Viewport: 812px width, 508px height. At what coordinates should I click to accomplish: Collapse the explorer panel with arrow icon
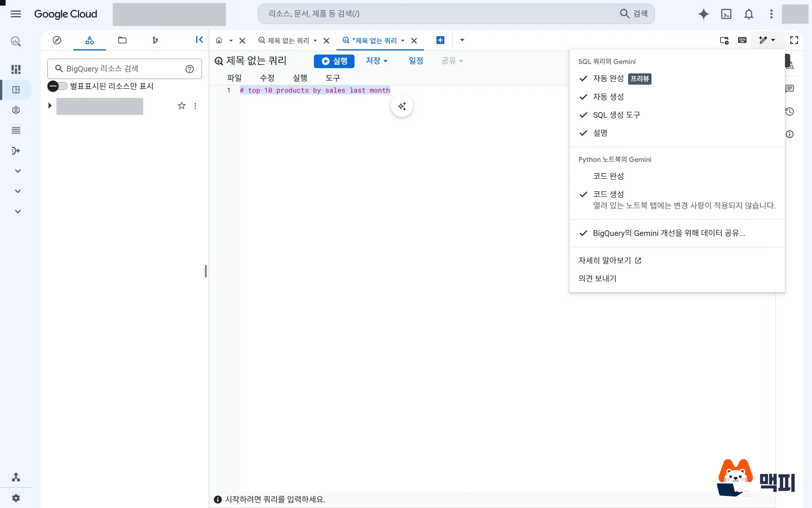tap(199, 40)
